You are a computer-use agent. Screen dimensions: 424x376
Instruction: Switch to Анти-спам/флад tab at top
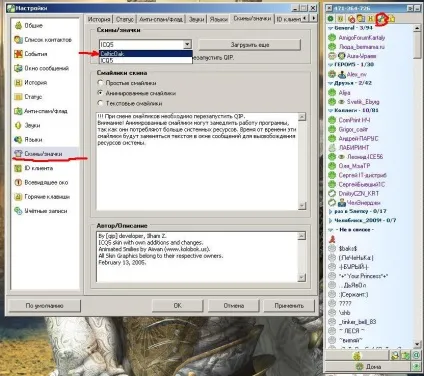(x=161, y=19)
